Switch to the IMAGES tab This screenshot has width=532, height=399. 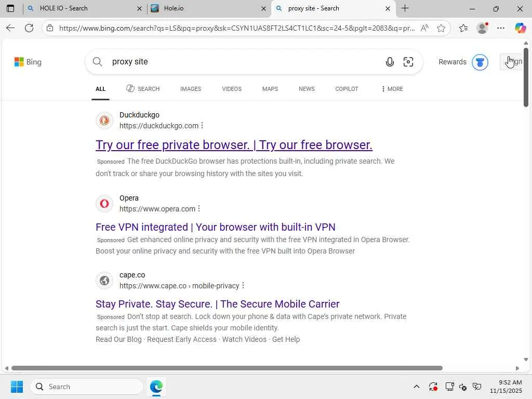click(191, 89)
